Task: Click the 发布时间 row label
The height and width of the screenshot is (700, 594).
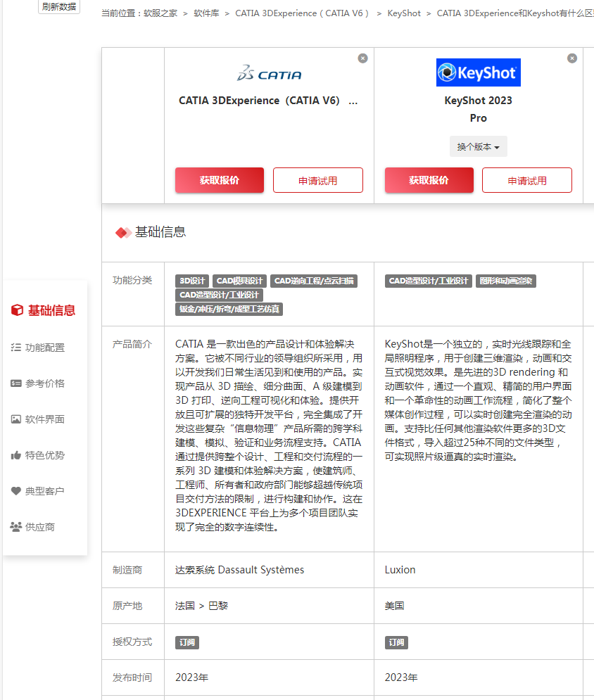Action: (132, 677)
